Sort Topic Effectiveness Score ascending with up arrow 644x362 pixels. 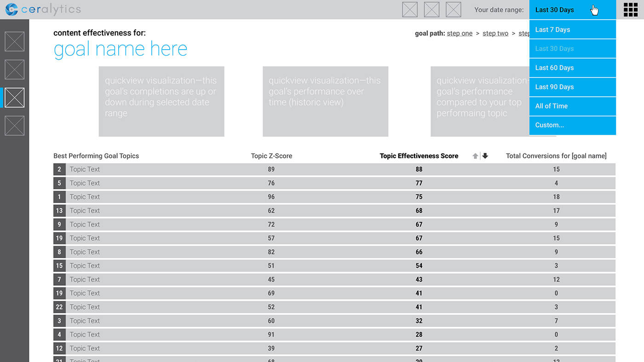coord(475,156)
